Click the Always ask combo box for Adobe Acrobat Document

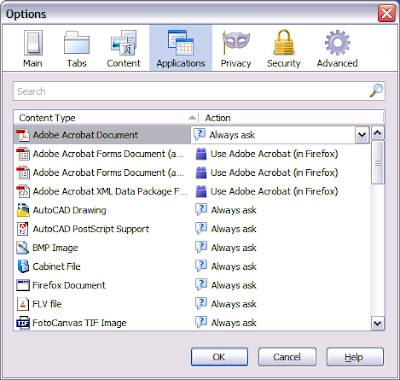(280, 135)
